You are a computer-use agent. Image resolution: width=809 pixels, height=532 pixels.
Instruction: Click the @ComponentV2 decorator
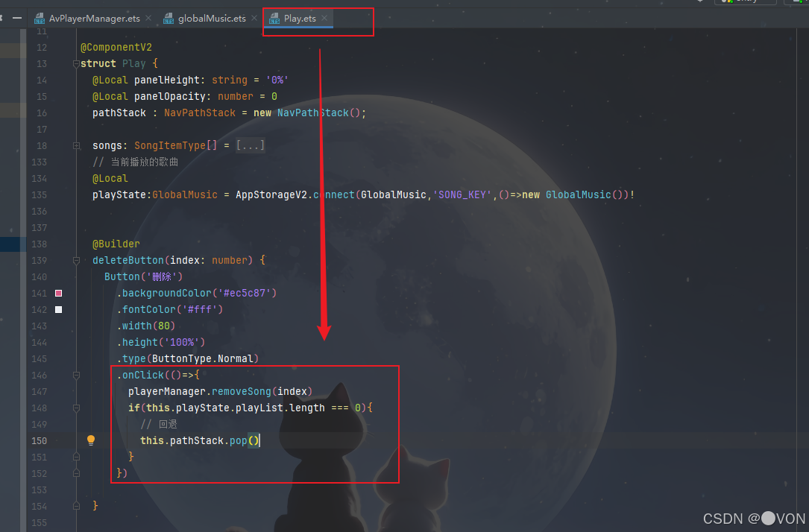(x=116, y=48)
